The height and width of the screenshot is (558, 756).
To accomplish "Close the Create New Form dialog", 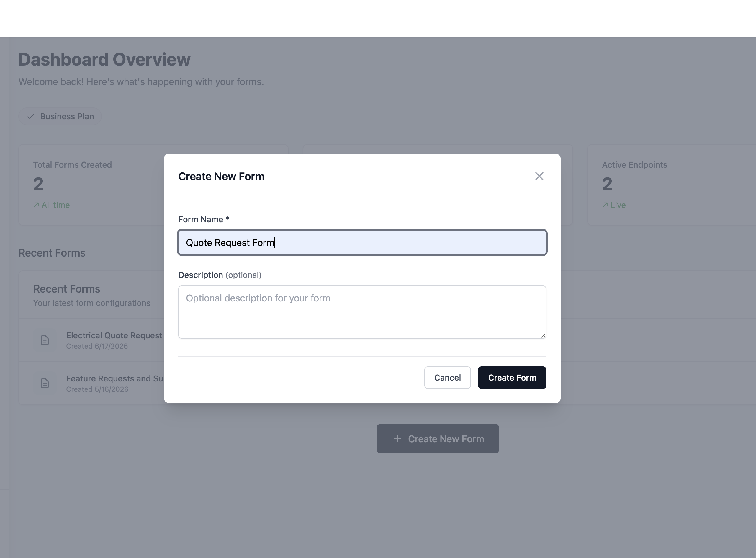I will [539, 176].
